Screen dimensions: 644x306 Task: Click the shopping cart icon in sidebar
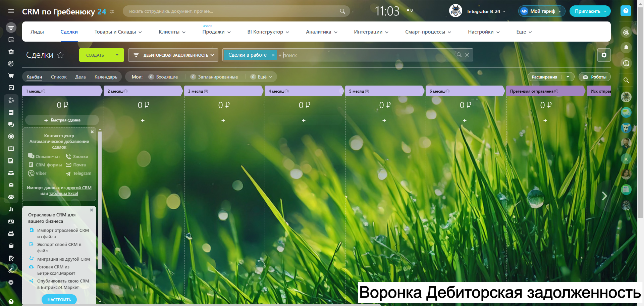11,76
